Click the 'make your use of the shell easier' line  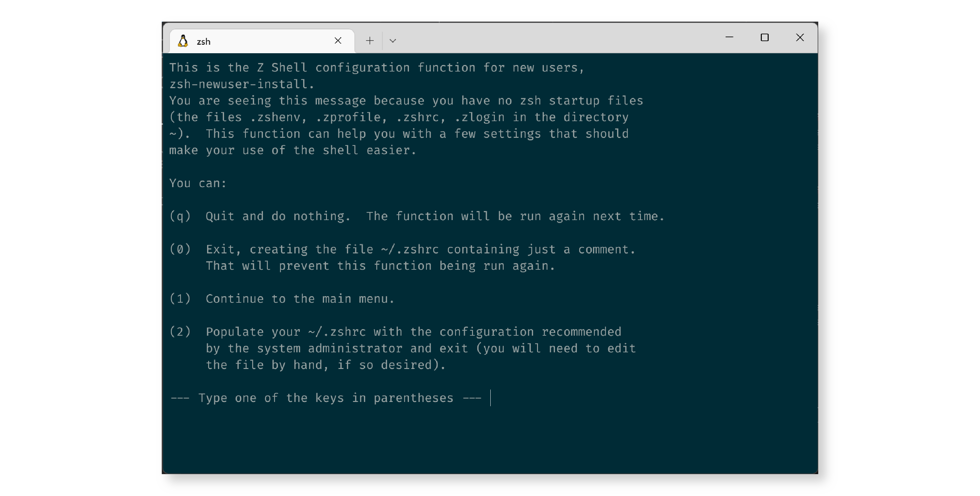coord(293,150)
